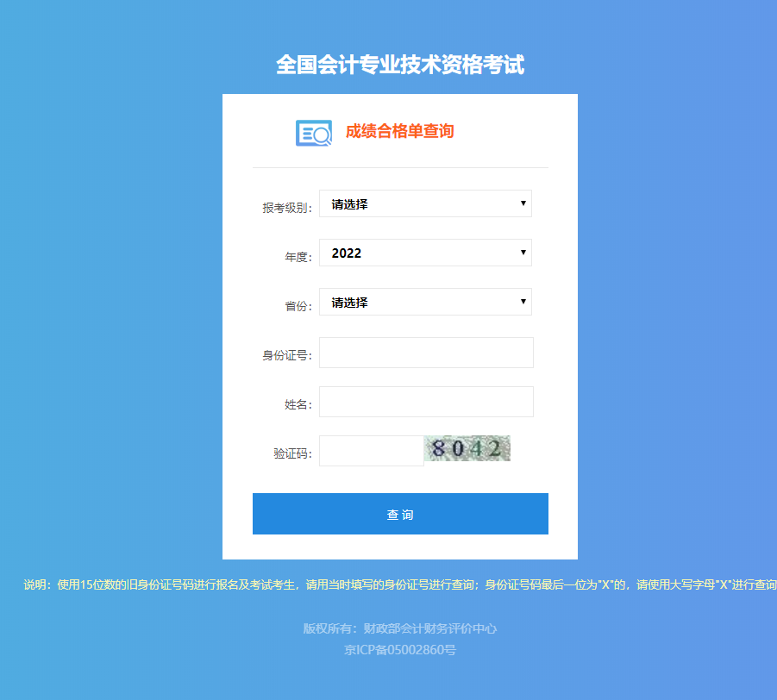Select 请选择 in the 报考级别 combo box
The height and width of the screenshot is (700, 777).
click(x=425, y=203)
